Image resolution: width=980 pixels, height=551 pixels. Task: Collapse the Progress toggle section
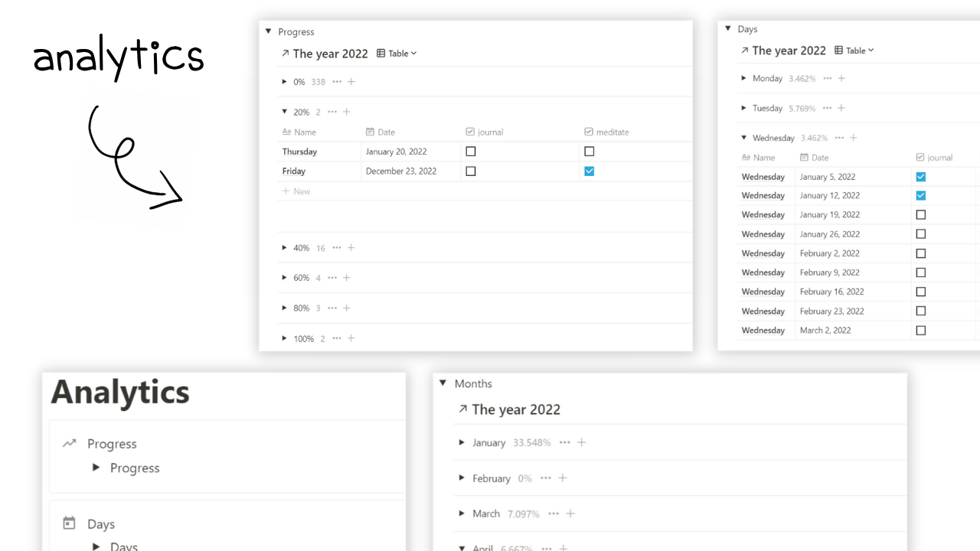click(268, 31)
